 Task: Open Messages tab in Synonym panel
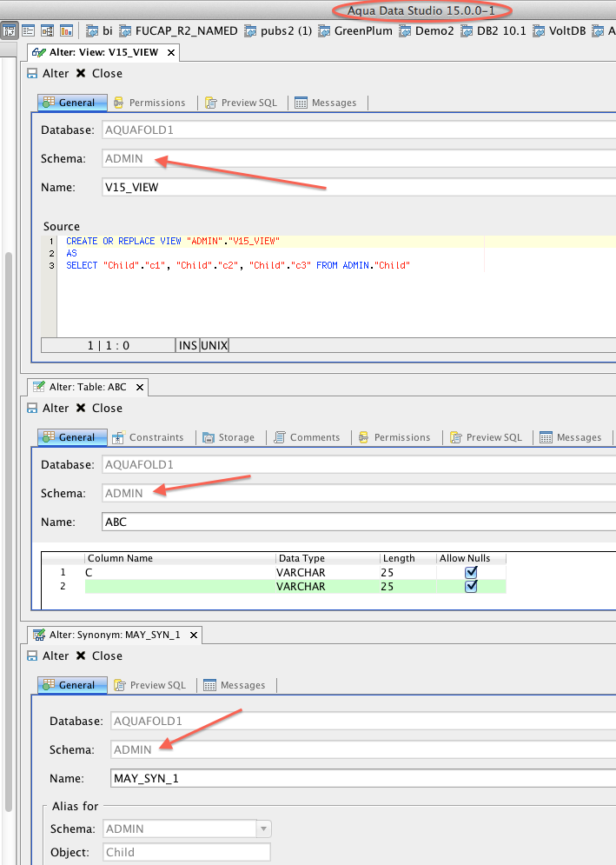pyautogui.click(x=235, y=685)
